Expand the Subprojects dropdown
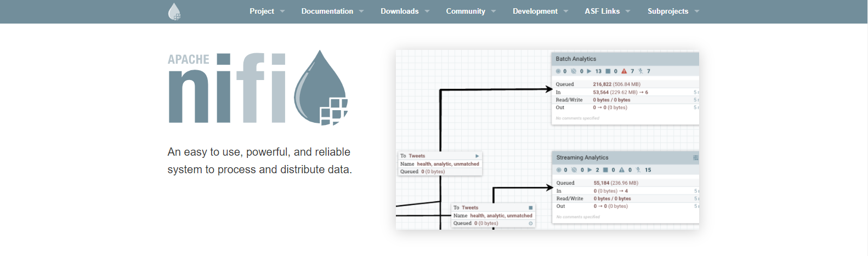The width and height of the screenshot is (868, 256). [x=673, y=11]
